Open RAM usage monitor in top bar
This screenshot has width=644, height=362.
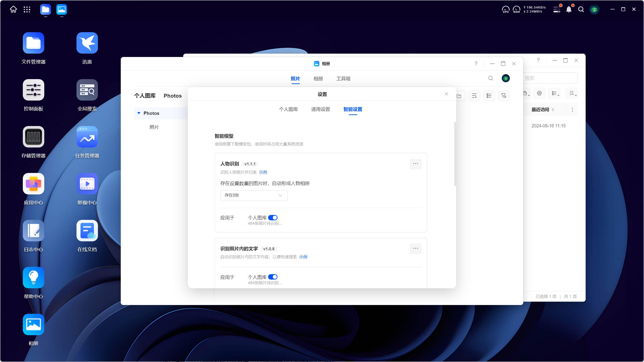pos(517,9)
